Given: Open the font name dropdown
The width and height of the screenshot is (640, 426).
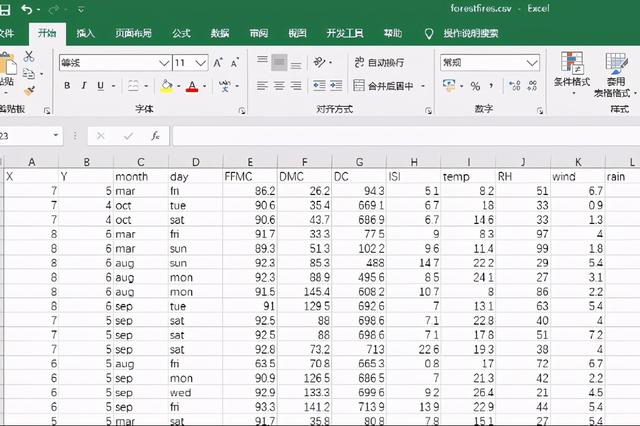Looking at the screenshot, I should [x=164, y=63].
